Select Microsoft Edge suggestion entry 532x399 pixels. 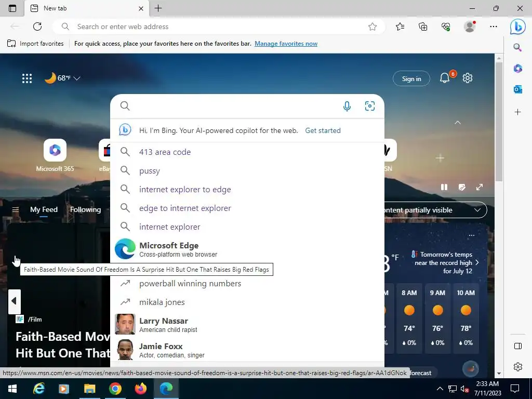[x=247, y=249]
